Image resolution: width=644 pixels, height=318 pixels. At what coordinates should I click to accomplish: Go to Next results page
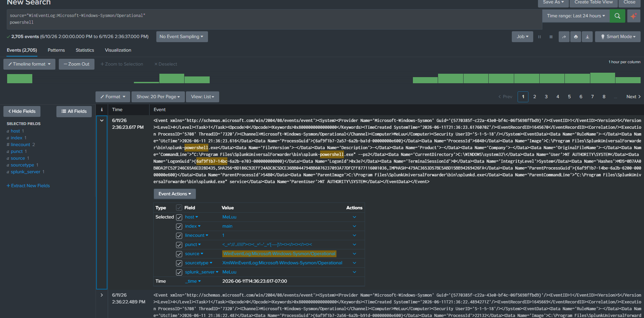click(x=633, y=97)
